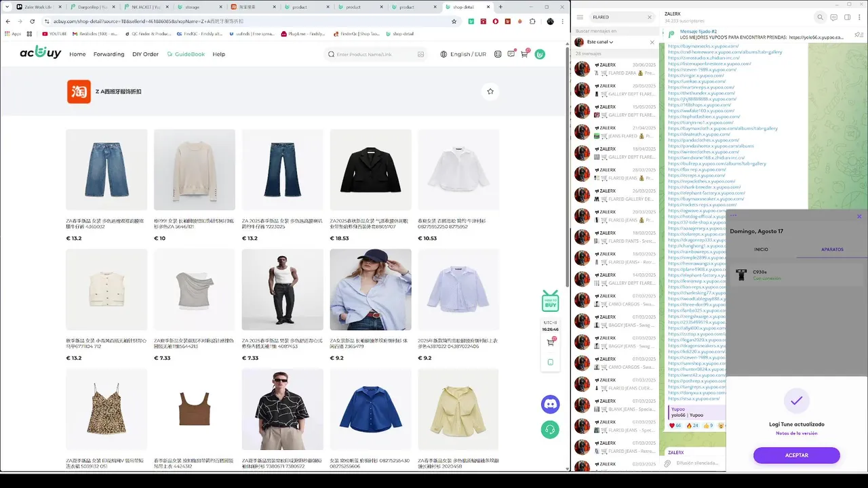Switch to the INICIO tab in Logi Tune
Screen dimensions: 868x488
pyautogui.click(x=761, y=249)
